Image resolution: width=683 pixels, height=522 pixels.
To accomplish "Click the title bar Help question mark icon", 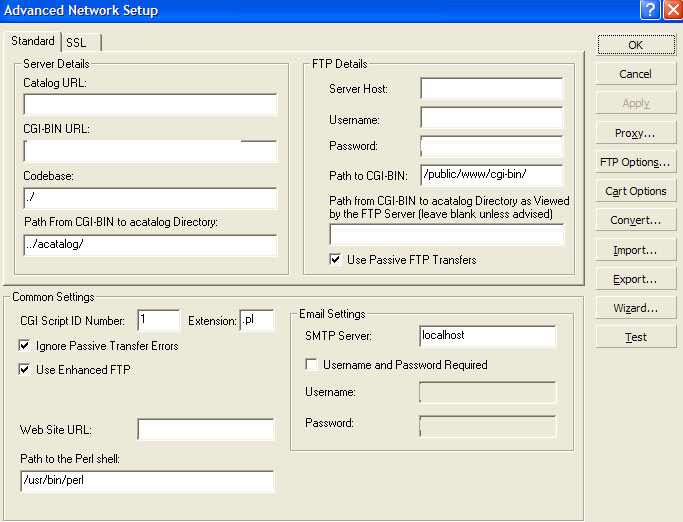I will pos(650,10).
